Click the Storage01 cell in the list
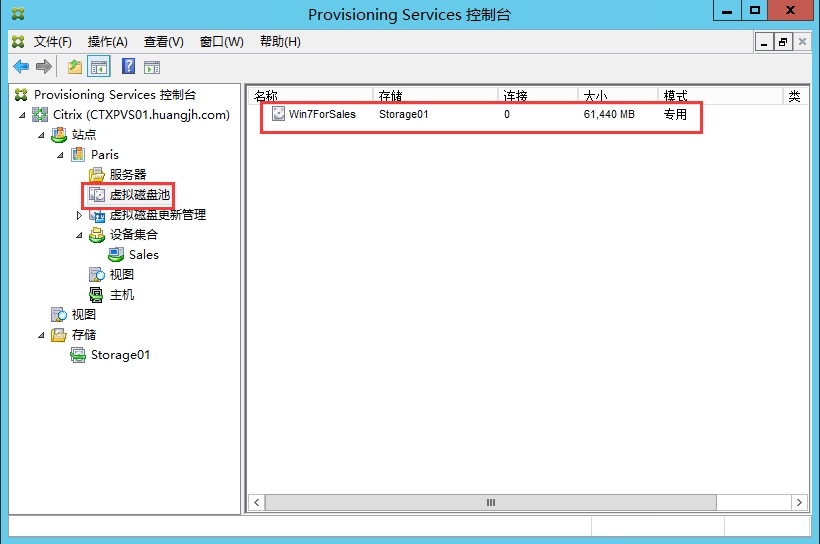Image resolution: width=820 pixels, height=544 pixels. pyautogui.click(x=403, y=114)
